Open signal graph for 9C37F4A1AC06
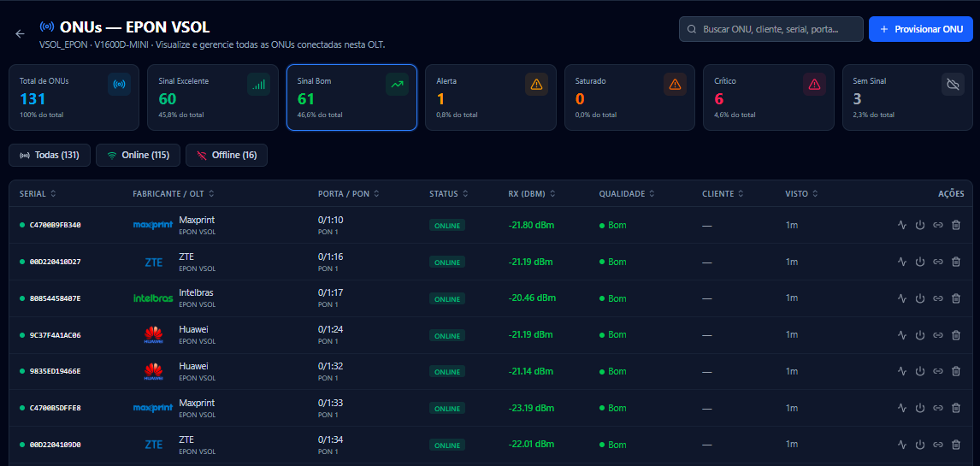This screenshot has width=980, height=466. point(901,335)
